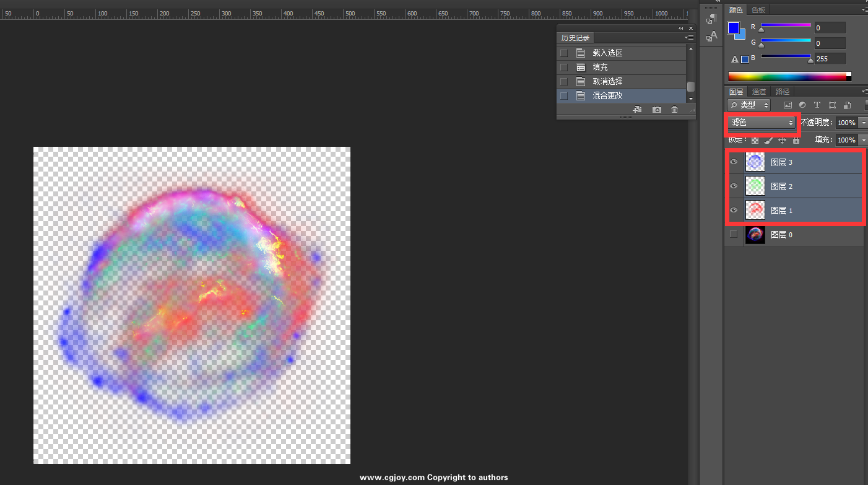Select the layer named 图层 3
The width and height of the screenshot is (868, 485).
781,162
